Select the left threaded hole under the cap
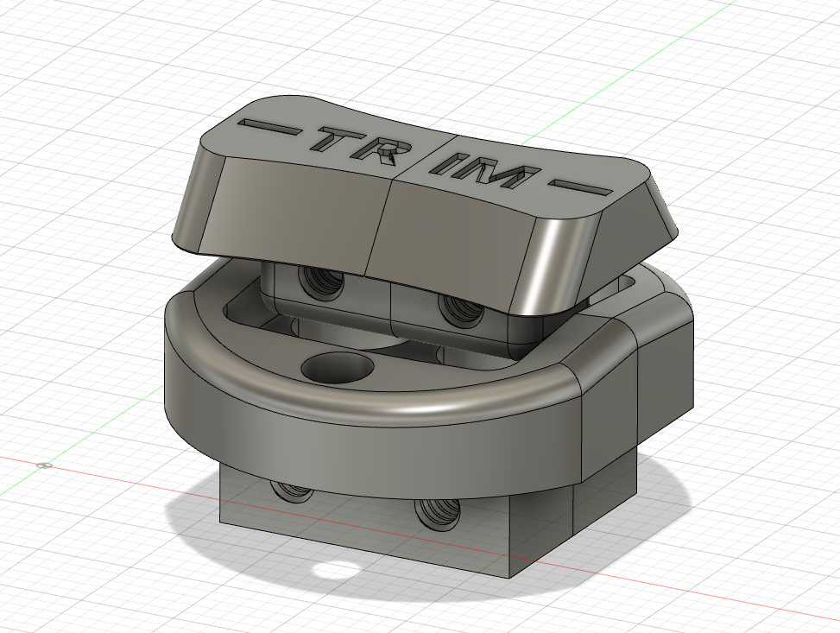840x633 pixels. (x=321, y=281)
